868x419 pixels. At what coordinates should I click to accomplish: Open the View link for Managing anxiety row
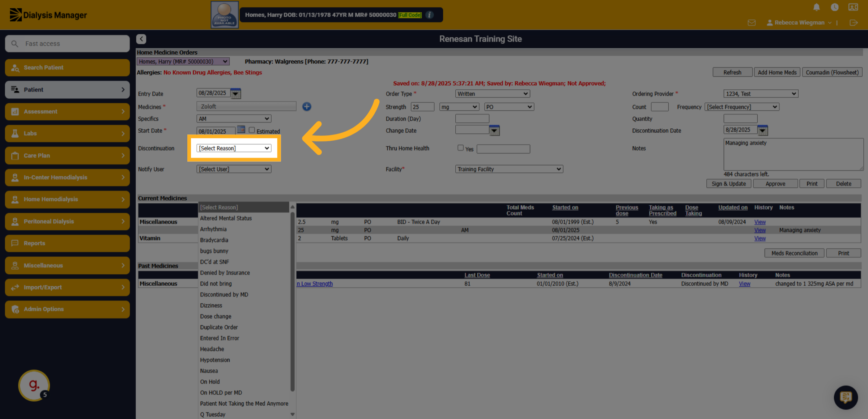(x=760, y=230)
